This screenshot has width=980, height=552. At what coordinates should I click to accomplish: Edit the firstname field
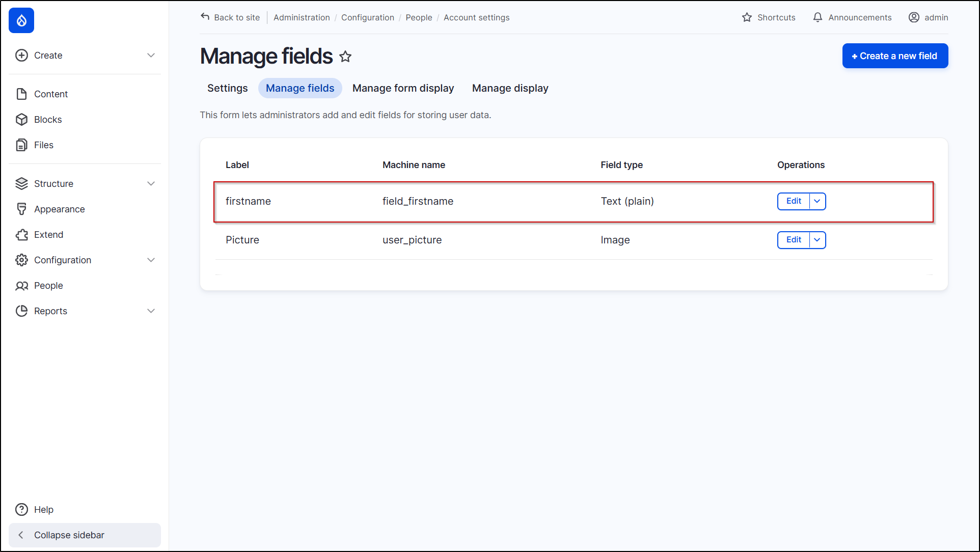click(x=793, y=201)
